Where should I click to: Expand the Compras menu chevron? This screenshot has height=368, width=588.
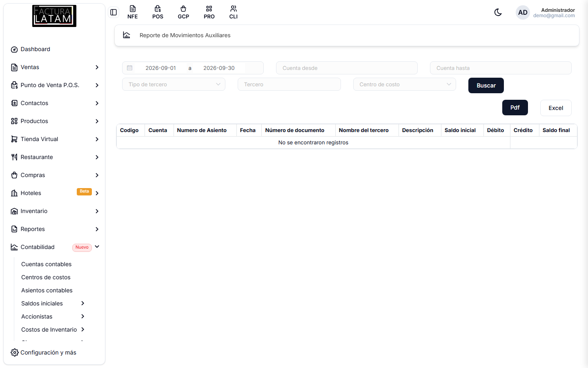coord(97,175)
